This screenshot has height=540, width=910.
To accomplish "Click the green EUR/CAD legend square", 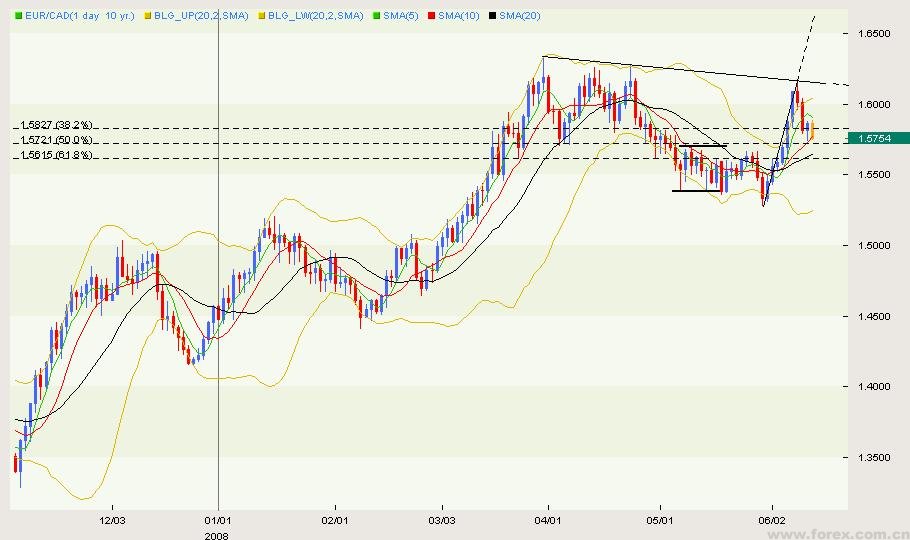I will click(x=17, y=17).
